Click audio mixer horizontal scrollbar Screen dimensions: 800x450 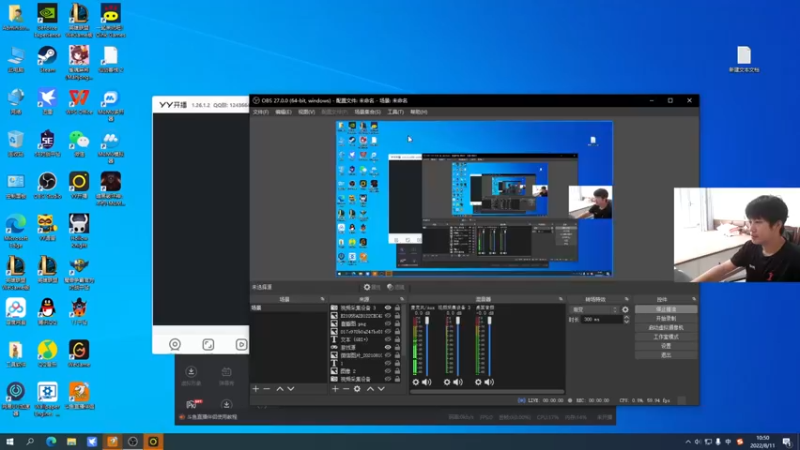(487, 392)
